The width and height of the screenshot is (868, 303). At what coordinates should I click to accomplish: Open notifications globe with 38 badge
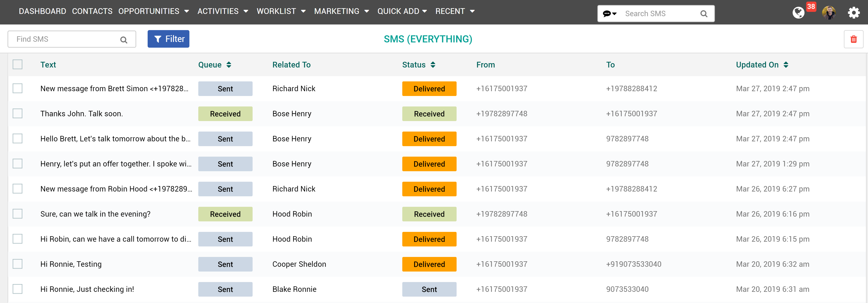click(x=798, y=13)
